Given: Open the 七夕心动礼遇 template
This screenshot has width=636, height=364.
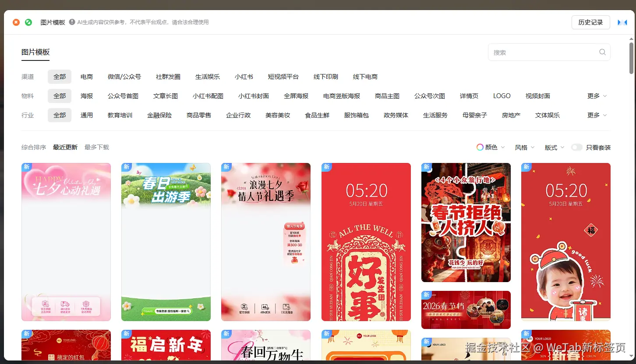Looking at the screenshot, I should tap(66, 242).
